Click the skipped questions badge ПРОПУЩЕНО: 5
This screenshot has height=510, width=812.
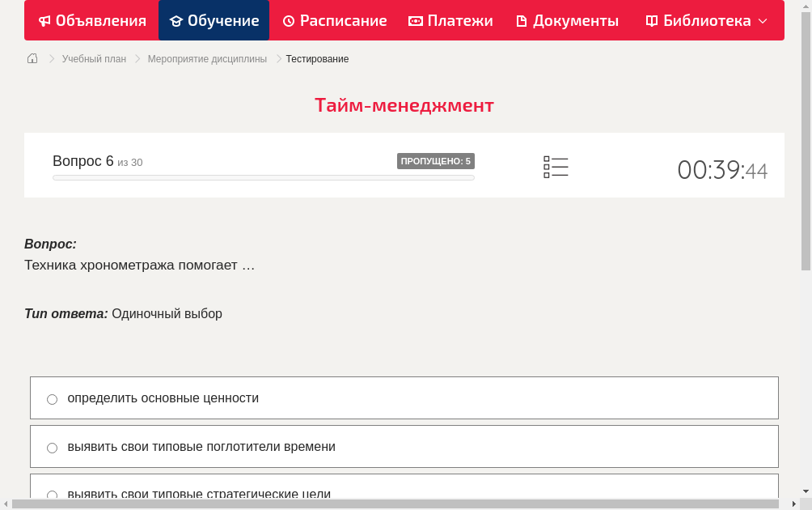click(x=435, y=160)
